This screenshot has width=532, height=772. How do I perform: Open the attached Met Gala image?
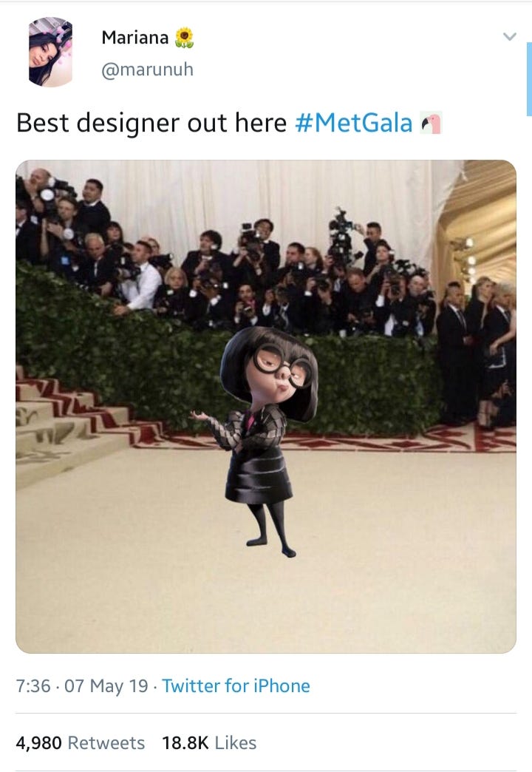point(266,407)
